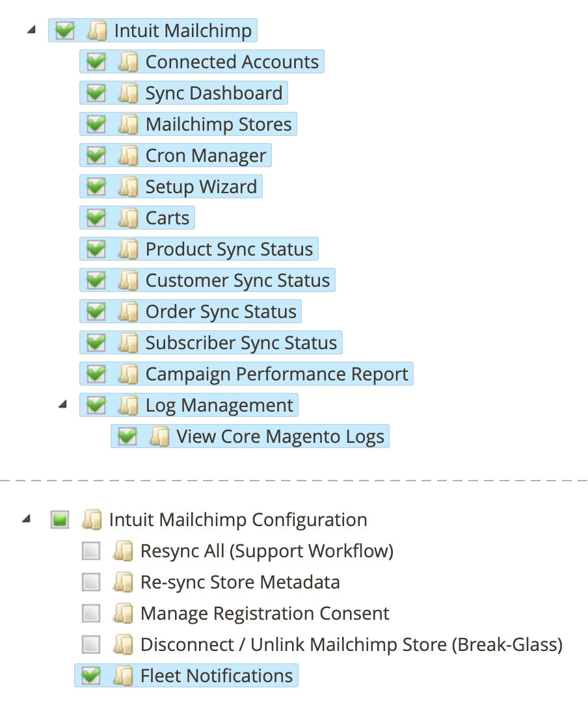
Task: Click folder icon beside Subscriber Sync Status
Action: (129, 343)
